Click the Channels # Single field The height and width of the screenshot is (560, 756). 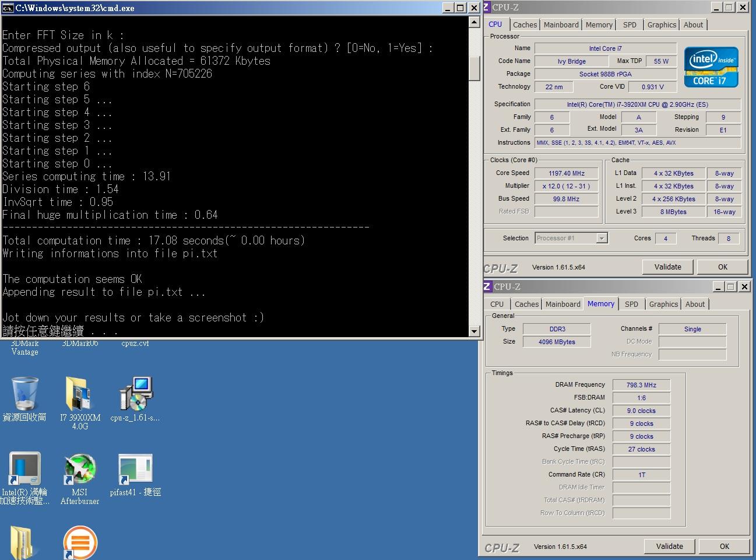pos(692,329)
